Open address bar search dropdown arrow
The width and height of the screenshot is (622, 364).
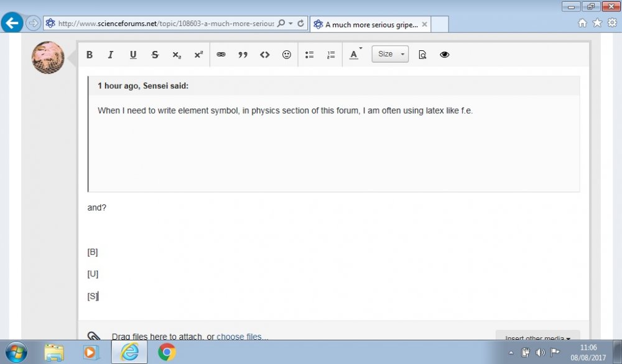tap(291, 24)
